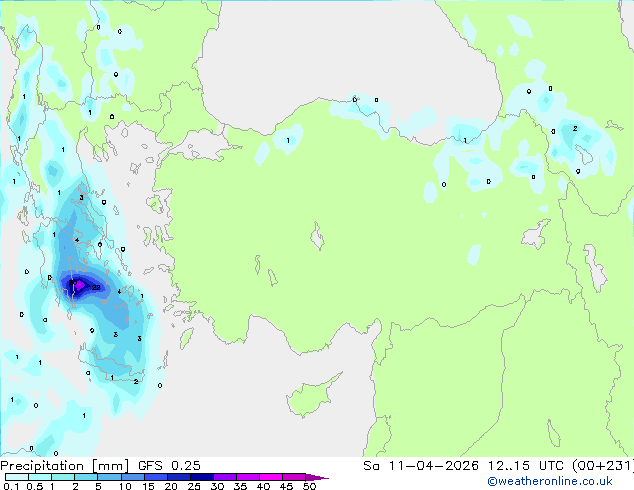
Task: Pick the 5–10 mm legend swatch
Action: 109,477
